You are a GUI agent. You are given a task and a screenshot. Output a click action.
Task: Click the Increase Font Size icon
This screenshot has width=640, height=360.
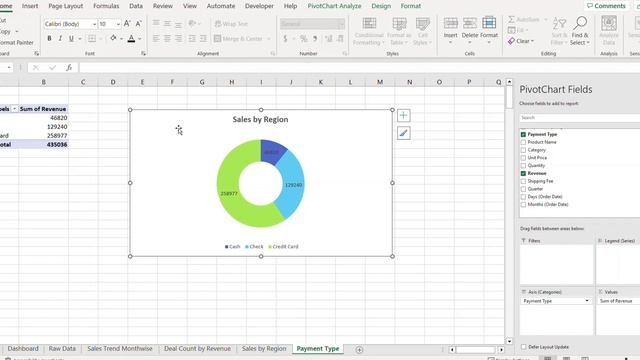coord(127,24)
